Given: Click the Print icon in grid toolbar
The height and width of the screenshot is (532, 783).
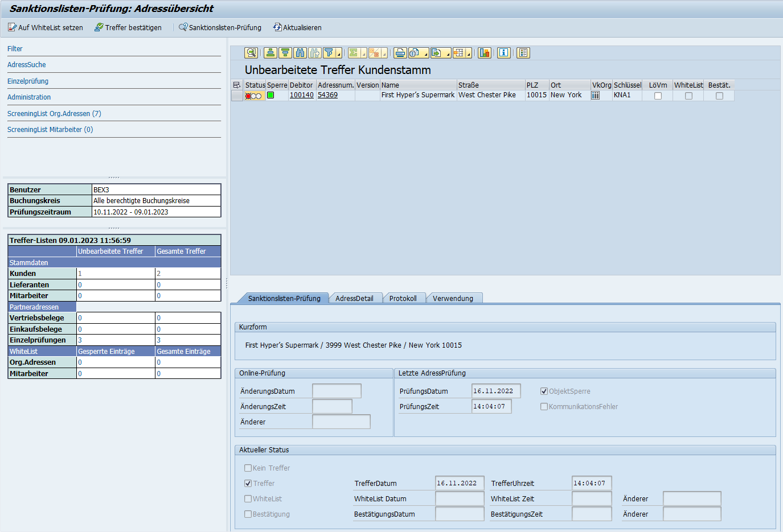Looking at the screenshot, I should [400, 53].
